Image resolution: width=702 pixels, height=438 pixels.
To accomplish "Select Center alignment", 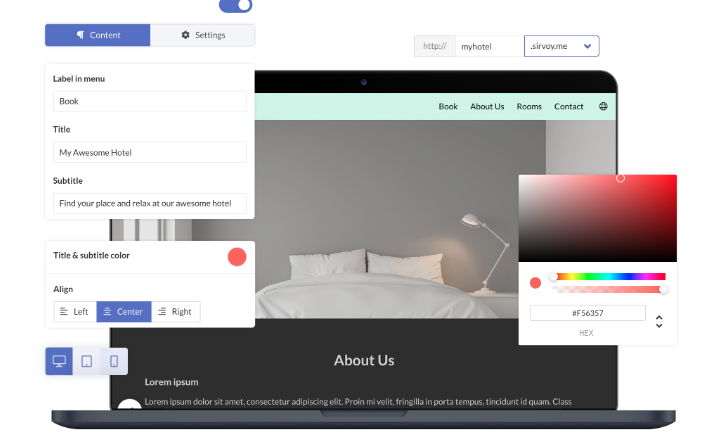I will pos(124,312).
